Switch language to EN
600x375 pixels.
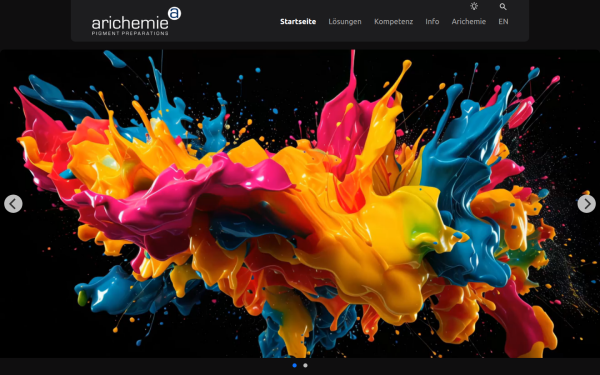click(x=503, y=21)
